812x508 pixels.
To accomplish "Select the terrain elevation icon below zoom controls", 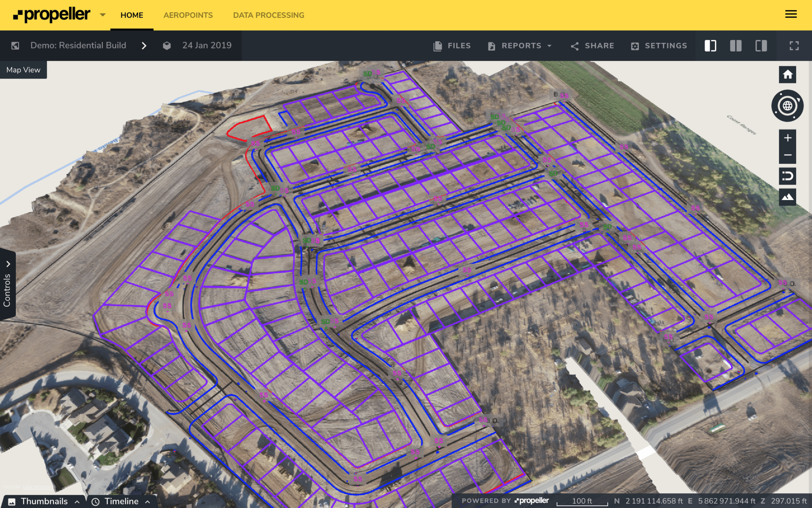I will coord(787,197).
